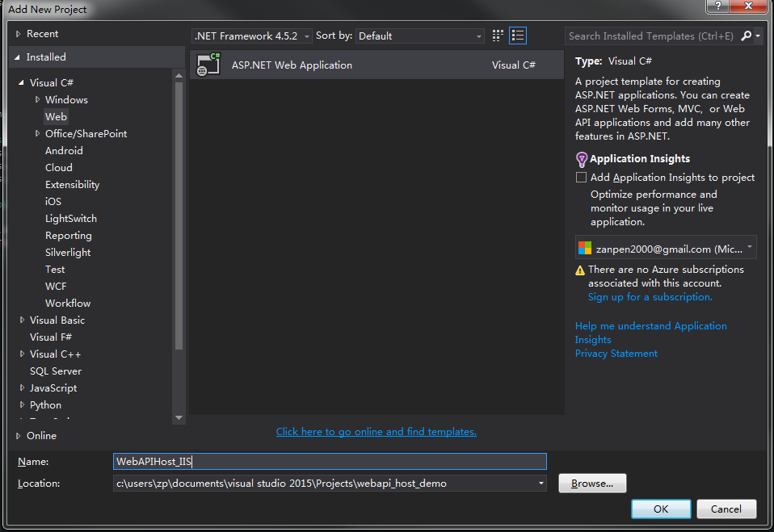
Task: Click OK to create the project
Action: (x=661, y=509)
